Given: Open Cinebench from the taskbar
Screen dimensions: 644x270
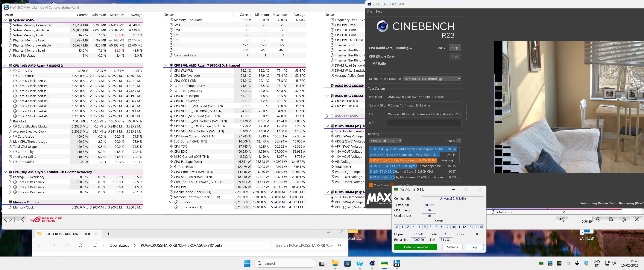Looking at the screenshot, I should pos(372,263).
